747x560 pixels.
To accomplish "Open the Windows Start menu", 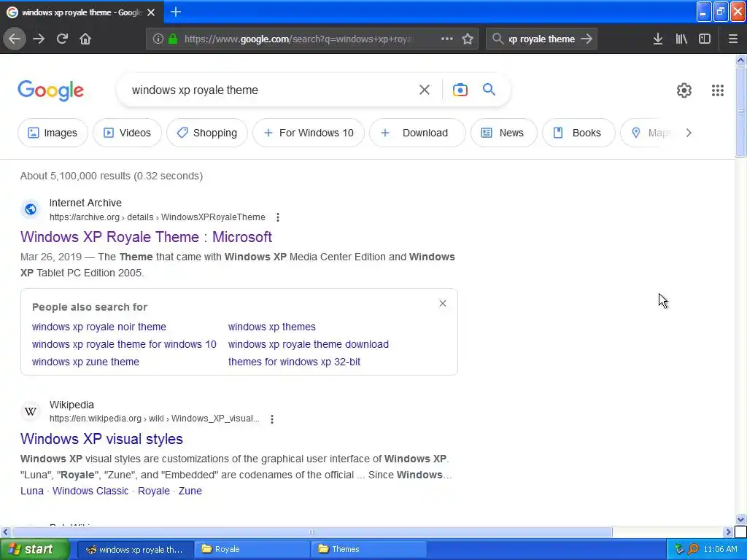I will (34, 549).
